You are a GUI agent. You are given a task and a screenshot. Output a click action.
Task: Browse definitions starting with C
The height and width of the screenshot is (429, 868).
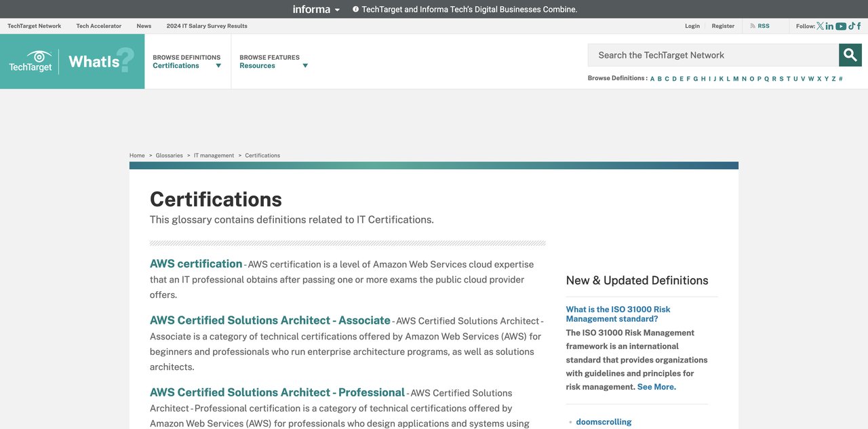pos(667,79)
